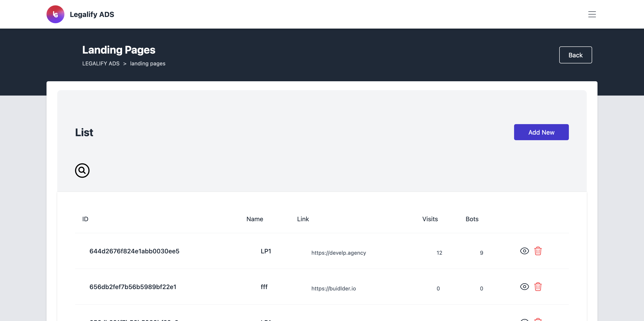Image resolution: width=644 pixels, height=321 pixels.
Task: Open the search magnifier icon
Action: (82, 171)
